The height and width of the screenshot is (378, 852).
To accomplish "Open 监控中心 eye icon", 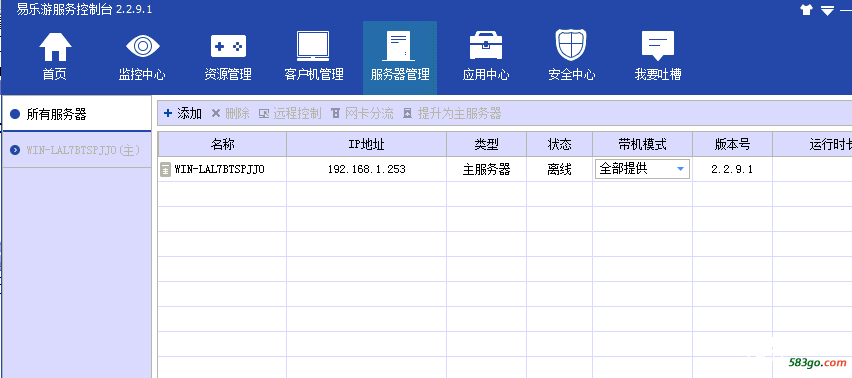I will tap(142, 47).
